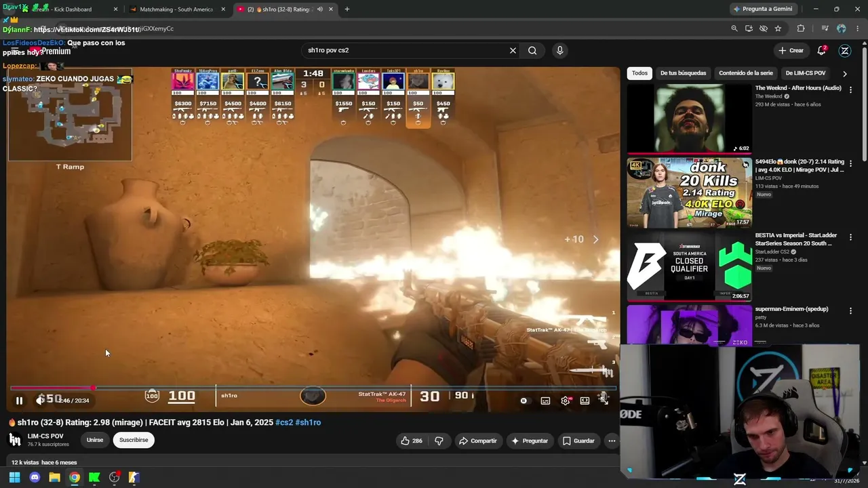The width and height of the screenshot is (868, 488).
Task: Open Chrome media controls icon
Action: click(825, 28)
